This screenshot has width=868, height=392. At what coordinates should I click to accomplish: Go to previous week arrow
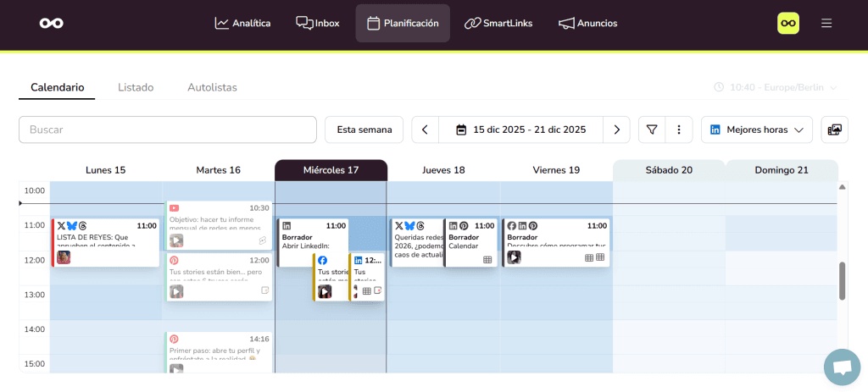click(x=425, y=130)
